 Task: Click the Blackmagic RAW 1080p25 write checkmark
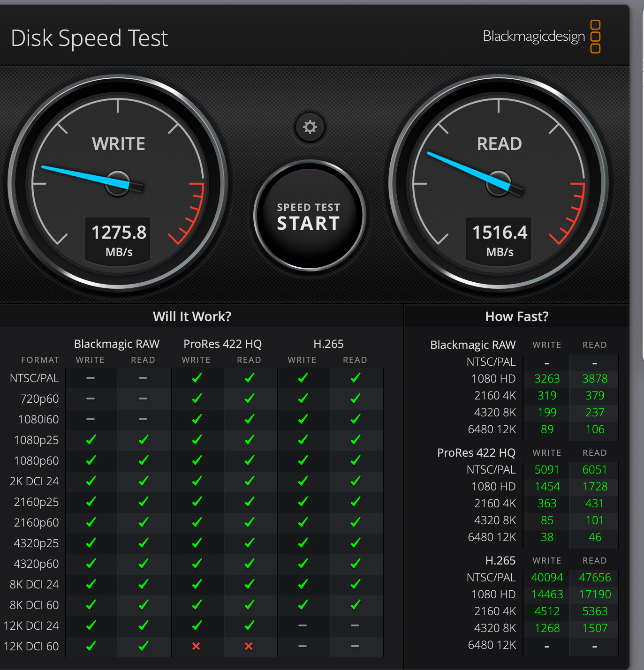91,440
